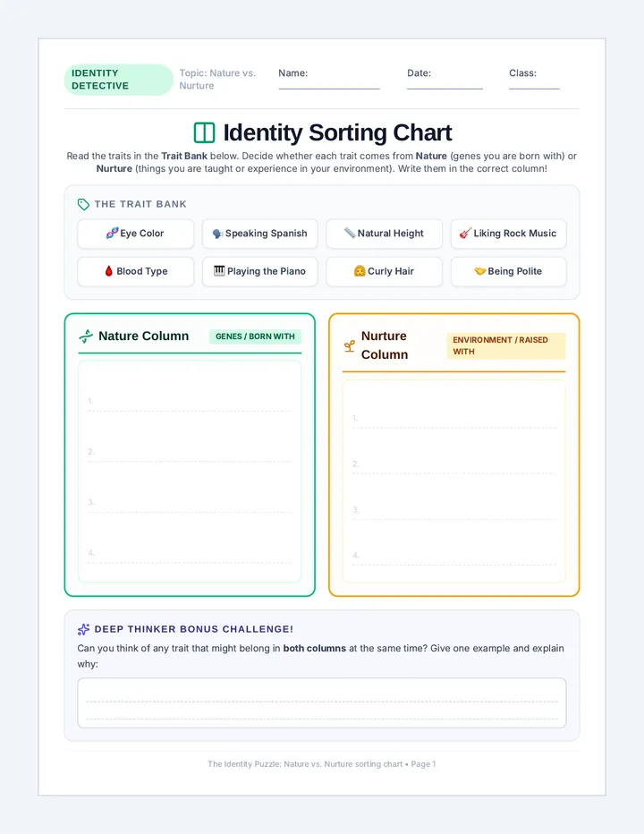
Task: Click the sprout icon beside Nurture Column
Action: click(x=350, y=346)
